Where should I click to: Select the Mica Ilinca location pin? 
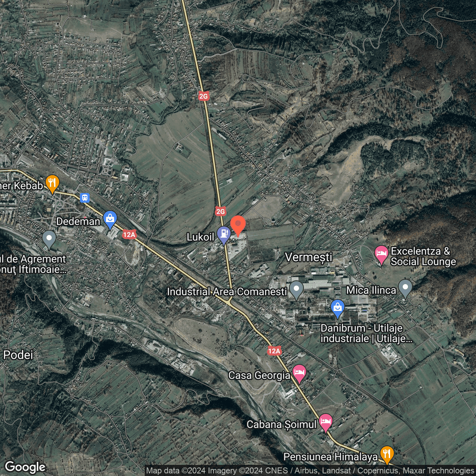click(x=405, y=288)
